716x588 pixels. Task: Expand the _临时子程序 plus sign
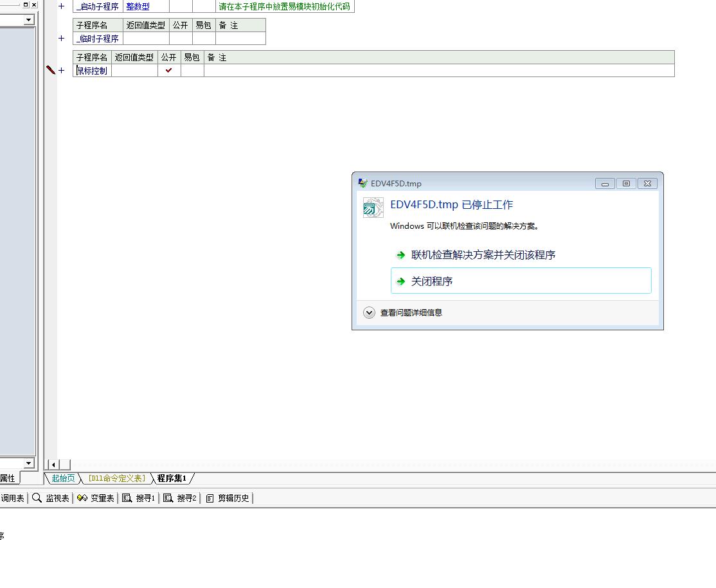(62, 39)
